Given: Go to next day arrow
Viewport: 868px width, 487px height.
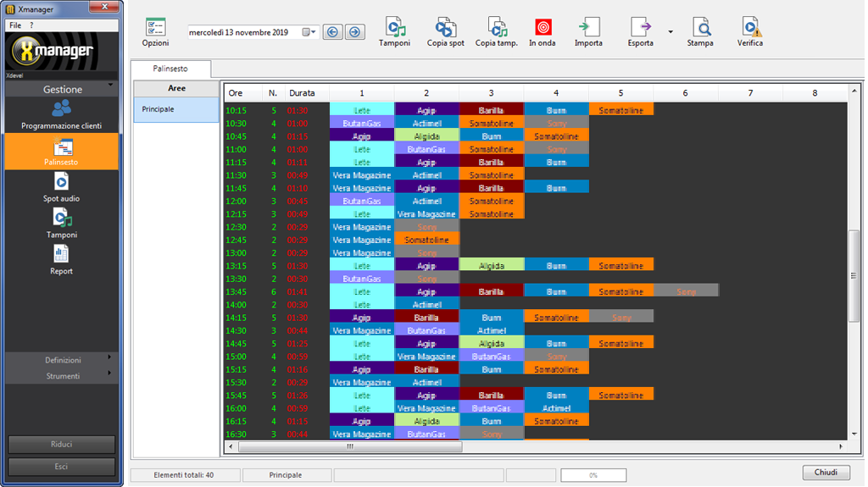Looking at the screenshot, I should coord(355,32).
